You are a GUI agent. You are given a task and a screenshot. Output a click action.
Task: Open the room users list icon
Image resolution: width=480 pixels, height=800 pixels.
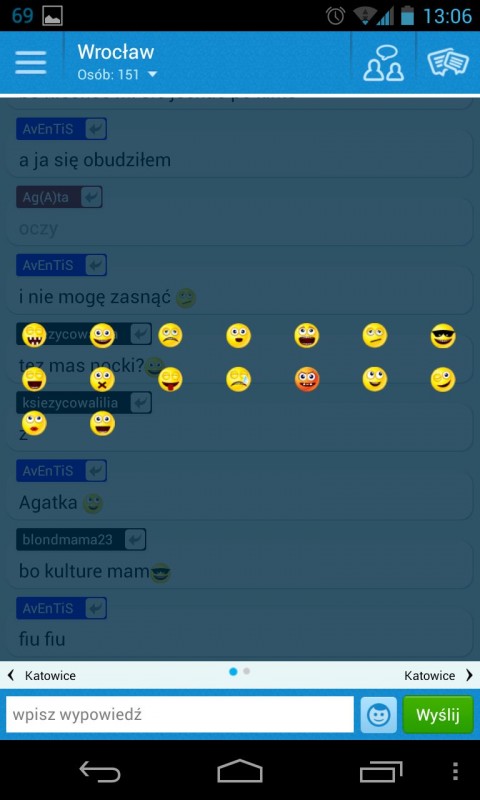click(383, 63)
